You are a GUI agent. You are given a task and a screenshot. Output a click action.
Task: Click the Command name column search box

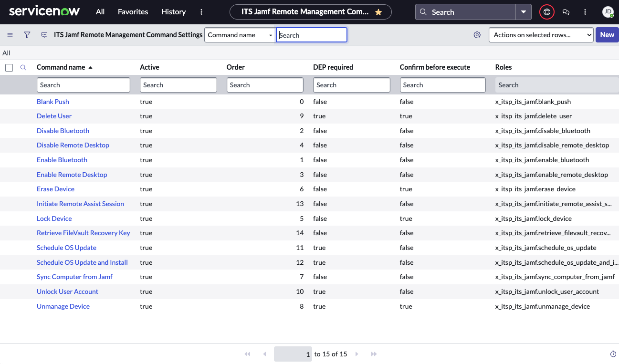(84, 85)
